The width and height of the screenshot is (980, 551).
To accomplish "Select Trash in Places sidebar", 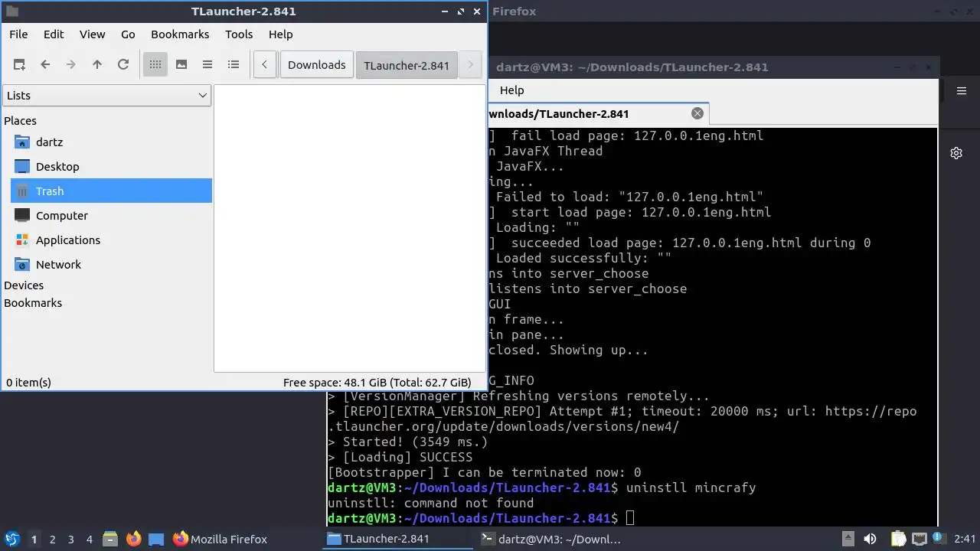I will pos(111,191).
